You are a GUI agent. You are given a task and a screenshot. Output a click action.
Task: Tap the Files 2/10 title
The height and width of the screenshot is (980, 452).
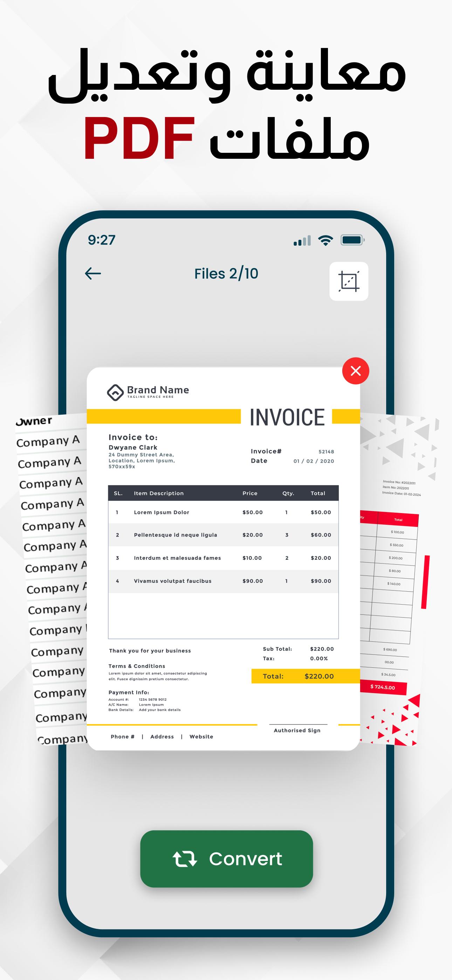(x=226, y=273)
